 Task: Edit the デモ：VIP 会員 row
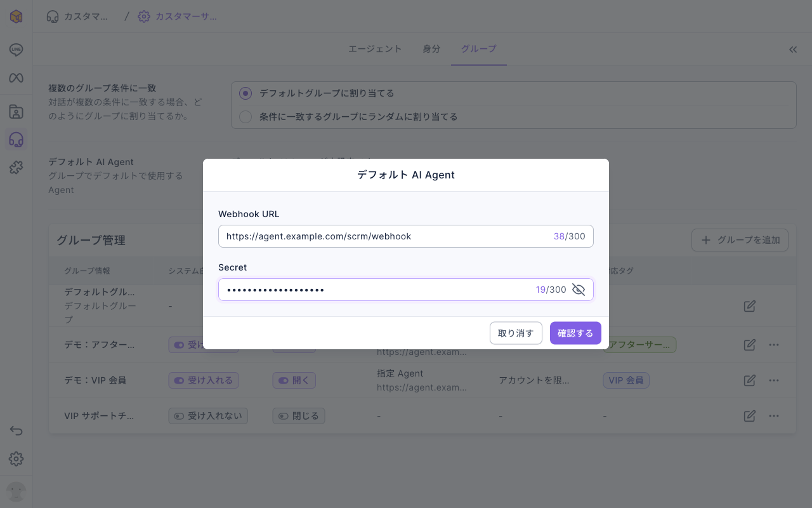[750, 380]
